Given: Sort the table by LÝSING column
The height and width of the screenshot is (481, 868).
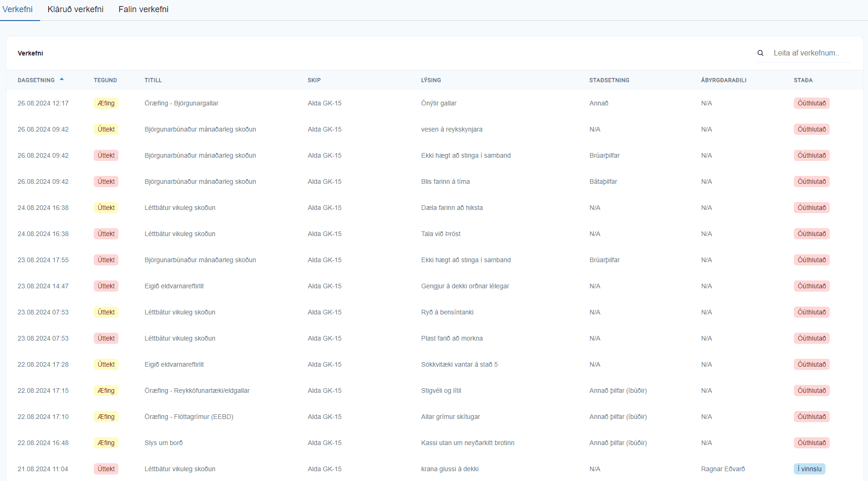Looking at the screenshot, I should 431,80.
